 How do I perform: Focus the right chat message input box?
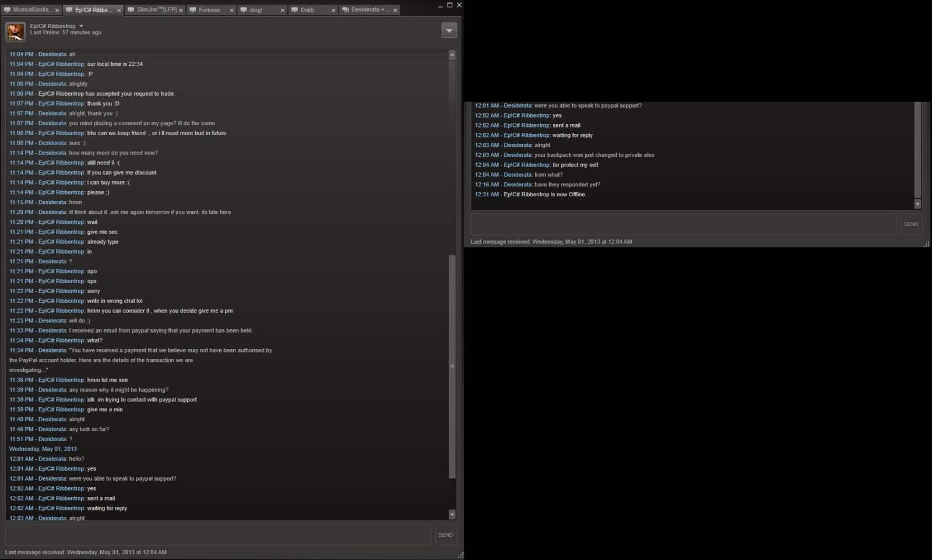click(683, 224)
